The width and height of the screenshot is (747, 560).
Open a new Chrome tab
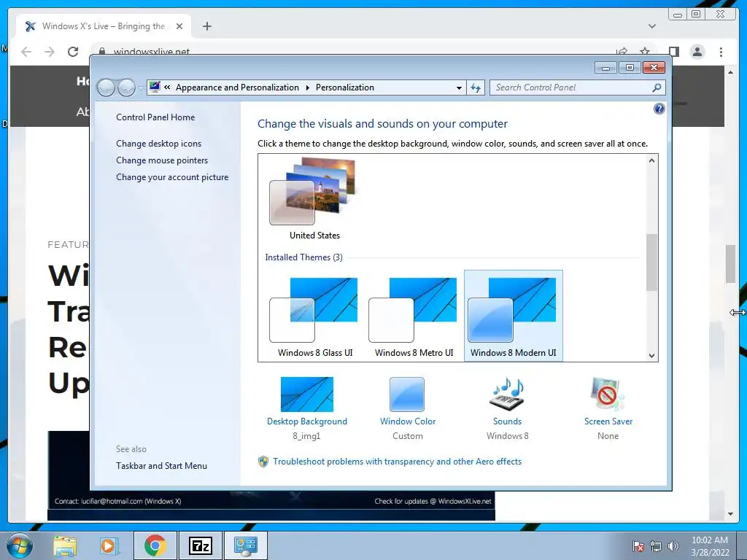click(x=206, y=27)
